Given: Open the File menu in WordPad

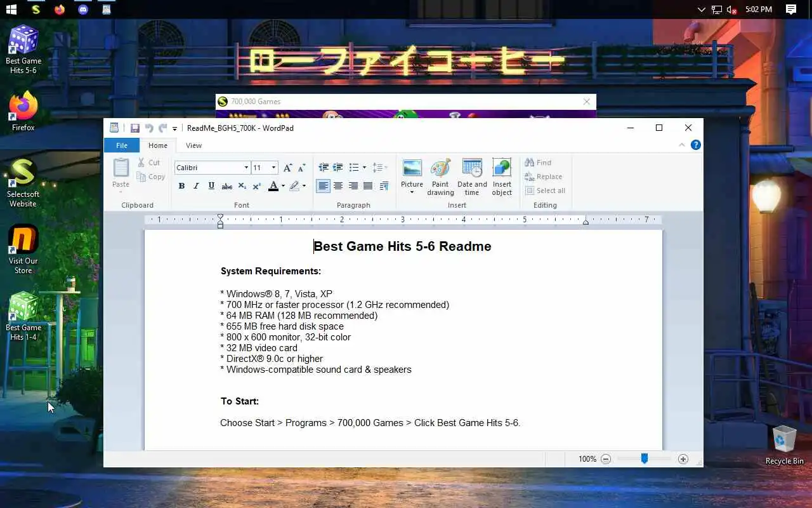Looking at the screenshot, I should [x=122, y=145].
